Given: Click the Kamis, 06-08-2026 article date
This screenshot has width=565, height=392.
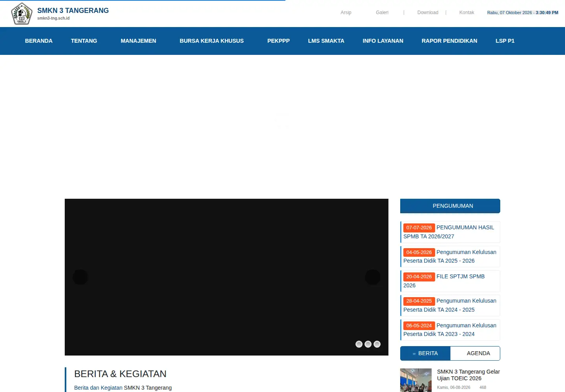Looking at the screenshot, I should tap(454, 387).
